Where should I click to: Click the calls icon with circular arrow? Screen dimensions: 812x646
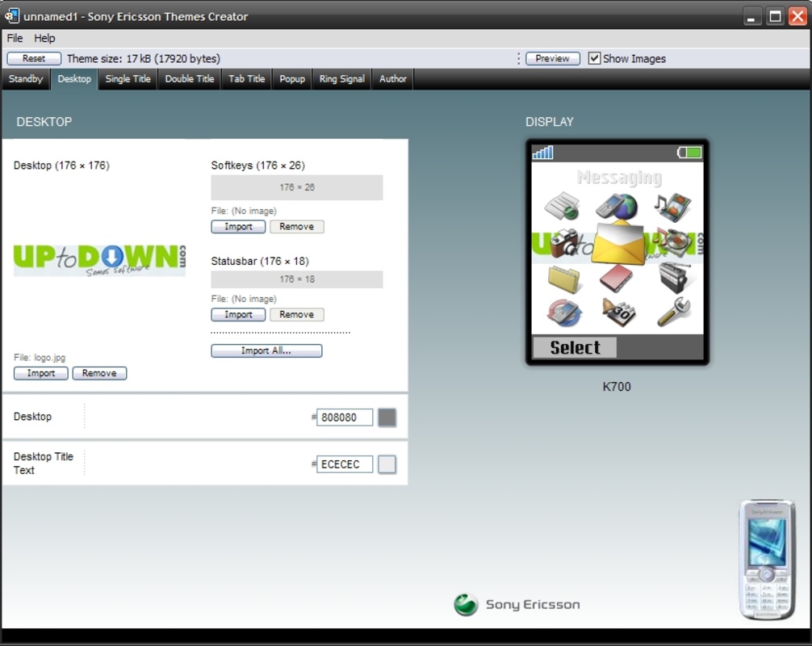tap(564, 313)
